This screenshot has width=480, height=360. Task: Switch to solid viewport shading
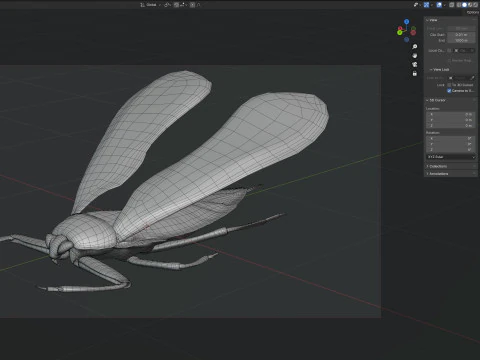pos(464,5)
